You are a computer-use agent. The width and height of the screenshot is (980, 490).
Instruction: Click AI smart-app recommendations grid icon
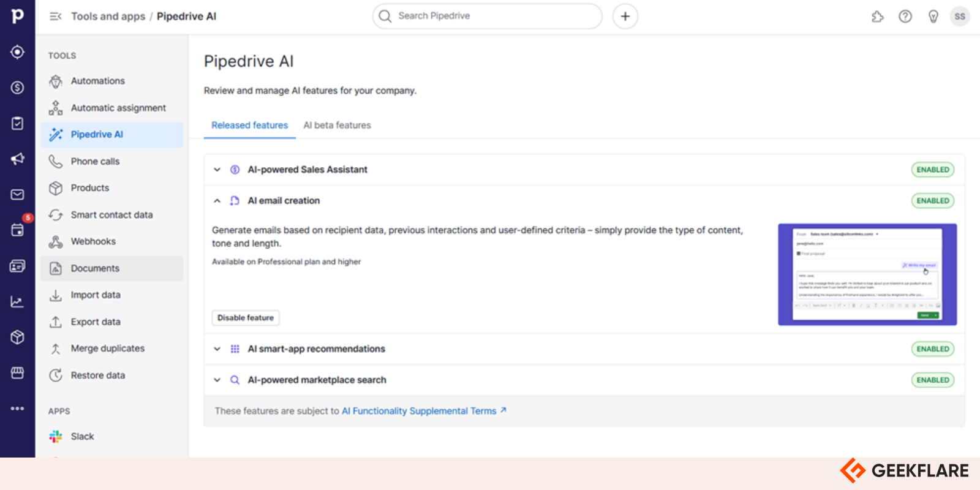pos(235,349)
